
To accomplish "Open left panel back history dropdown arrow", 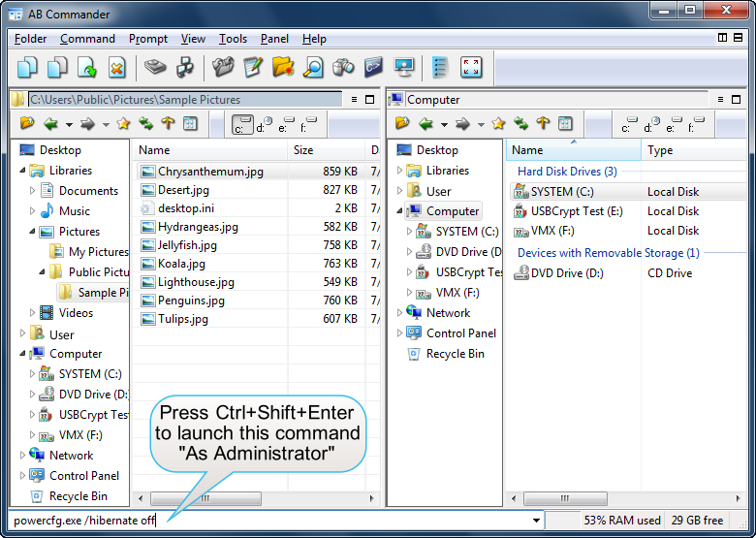I will click(x=69, y=125).
